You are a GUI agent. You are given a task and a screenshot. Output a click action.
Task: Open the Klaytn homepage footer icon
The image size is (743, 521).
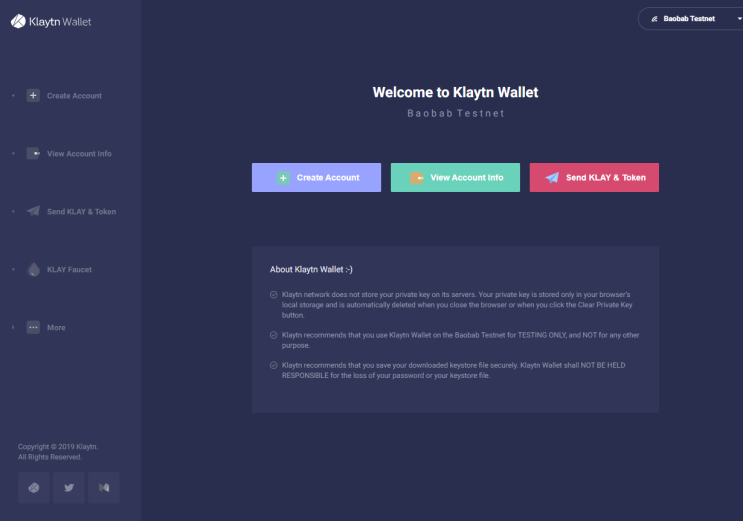pos(34,487)
